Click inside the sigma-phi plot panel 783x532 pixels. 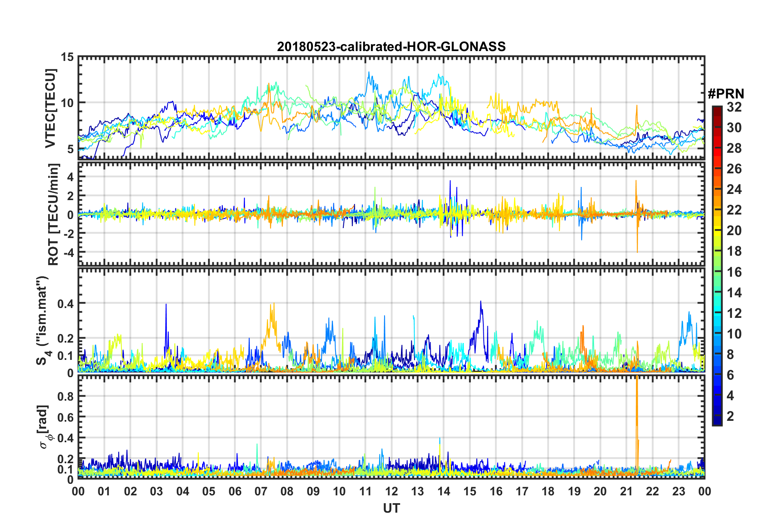pos(391,427)
